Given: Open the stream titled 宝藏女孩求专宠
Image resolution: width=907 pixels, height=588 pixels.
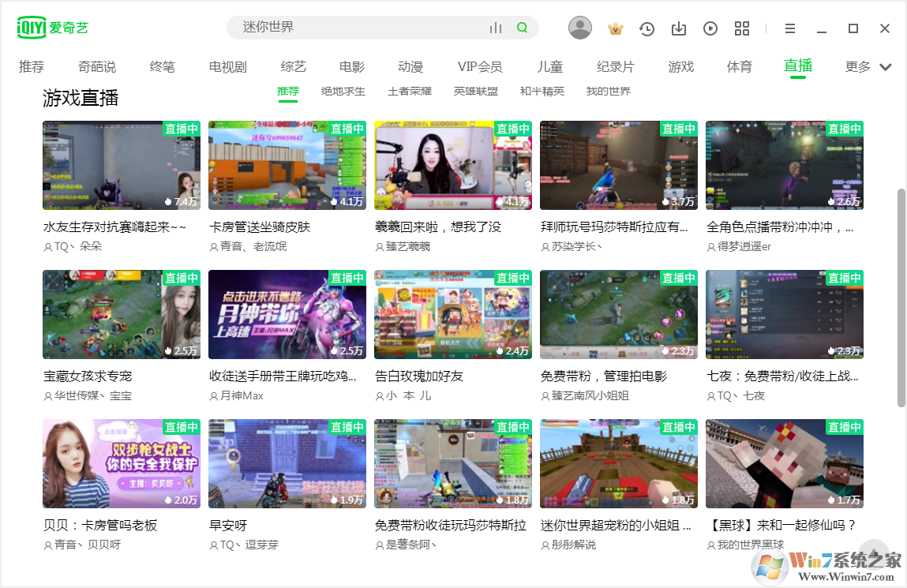Looking at the screenshot, I should tap(86, 376).
